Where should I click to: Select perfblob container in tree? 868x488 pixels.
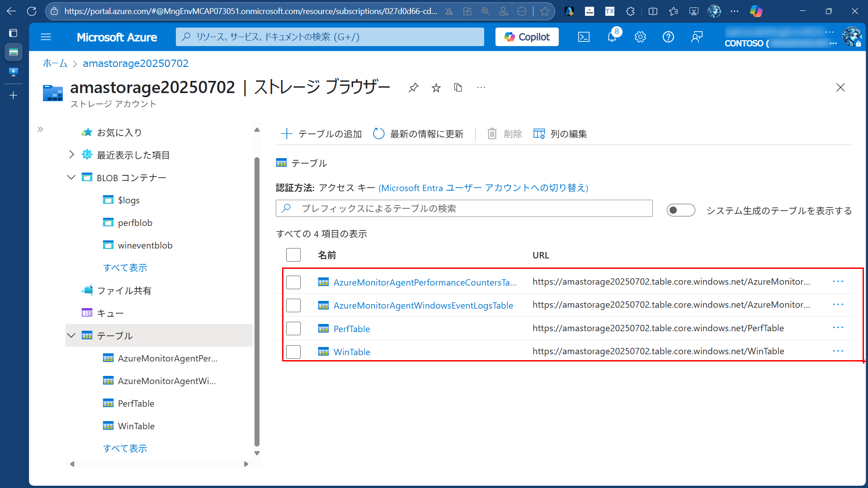(135, 223)
